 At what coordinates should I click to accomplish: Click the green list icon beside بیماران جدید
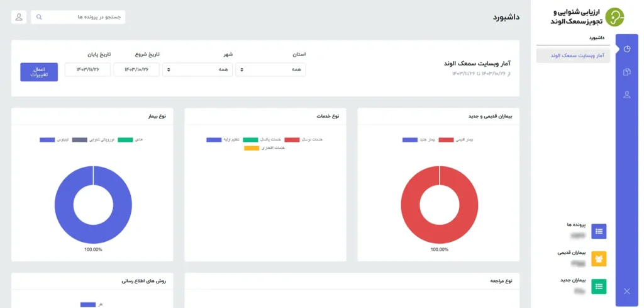pyautogui.click(x=599, y=287)
